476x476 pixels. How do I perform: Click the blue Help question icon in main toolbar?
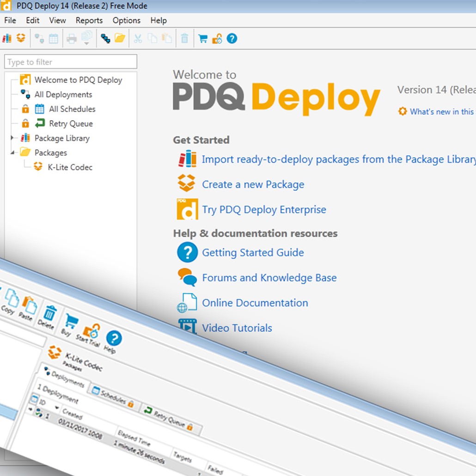(x=232, y=38)
